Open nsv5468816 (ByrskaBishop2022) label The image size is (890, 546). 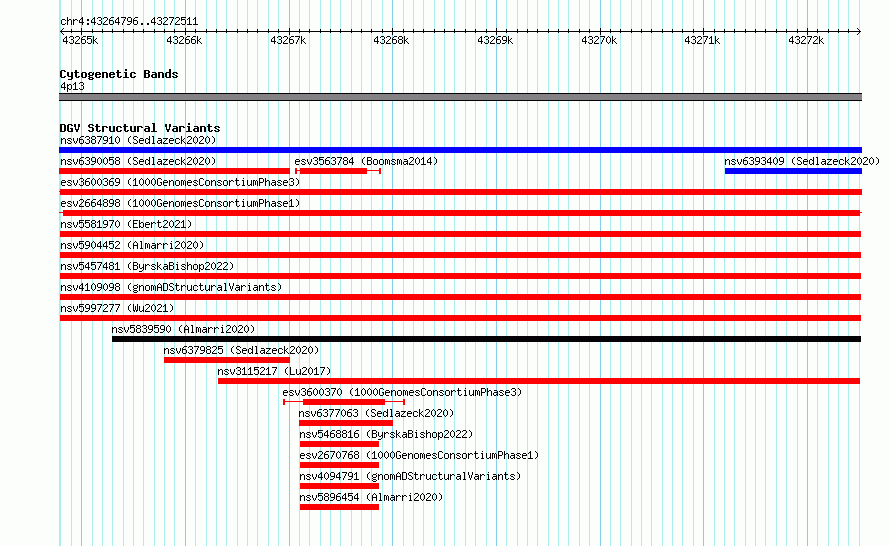[386, 434]
